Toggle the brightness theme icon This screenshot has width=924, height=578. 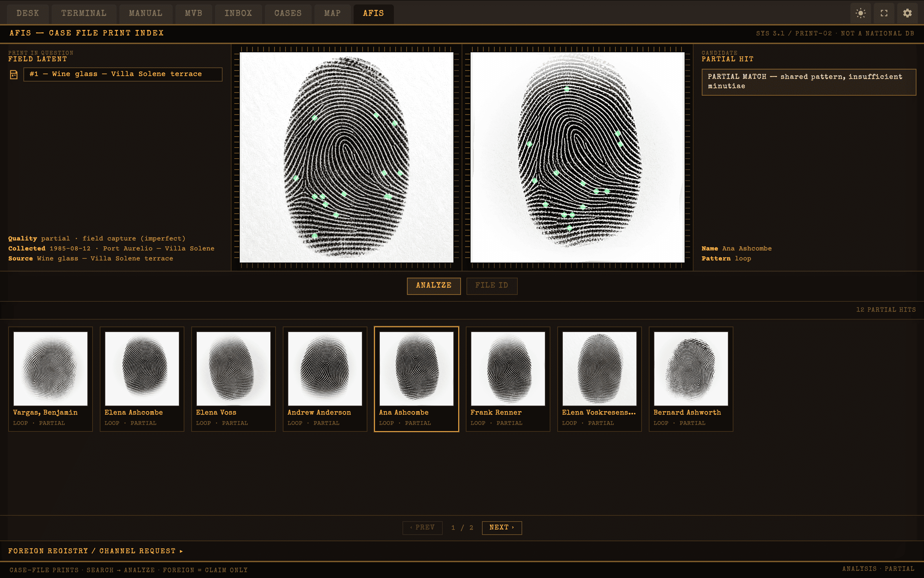point(861,13)
